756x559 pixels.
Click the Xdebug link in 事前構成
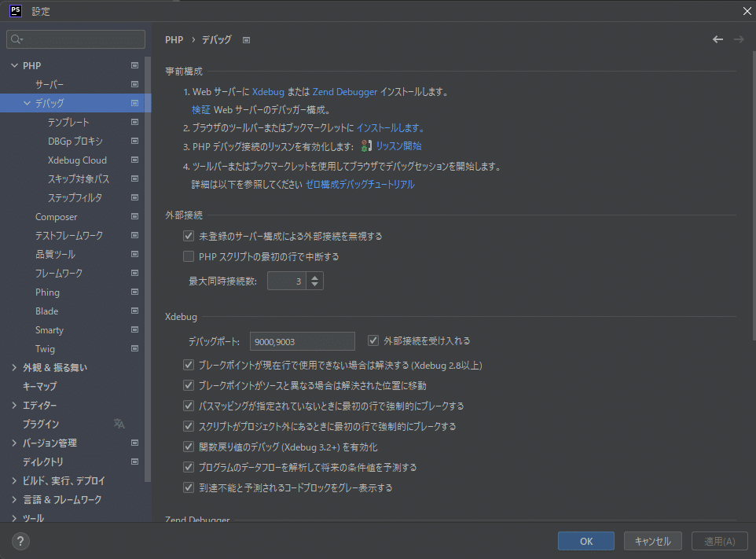pyautogui.click(x=268, y=92)
